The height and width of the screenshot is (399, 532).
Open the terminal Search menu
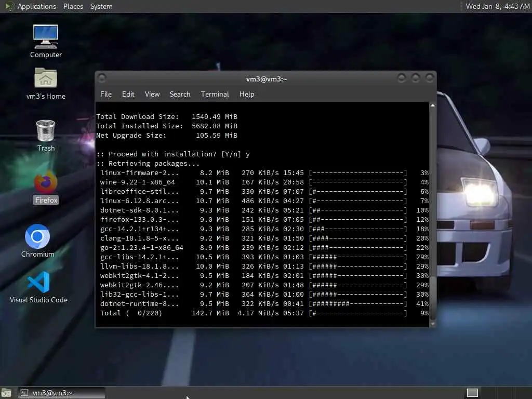180,95
